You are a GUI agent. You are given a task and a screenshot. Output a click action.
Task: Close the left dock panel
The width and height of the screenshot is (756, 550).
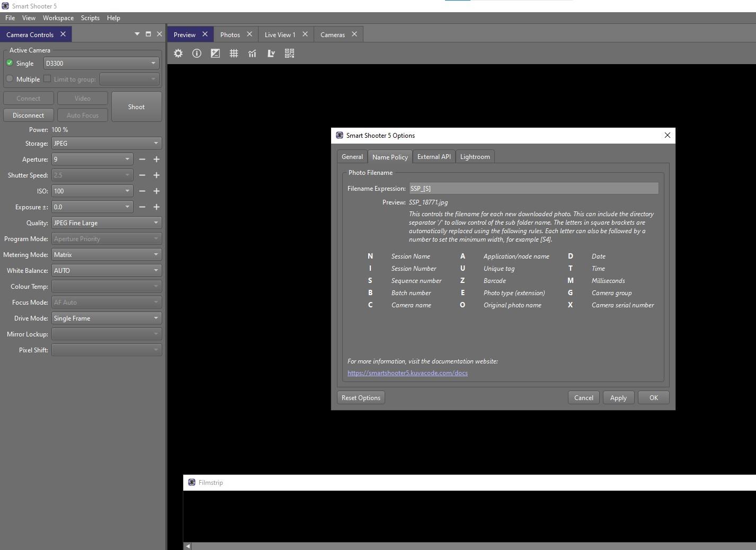coord(159,34)
